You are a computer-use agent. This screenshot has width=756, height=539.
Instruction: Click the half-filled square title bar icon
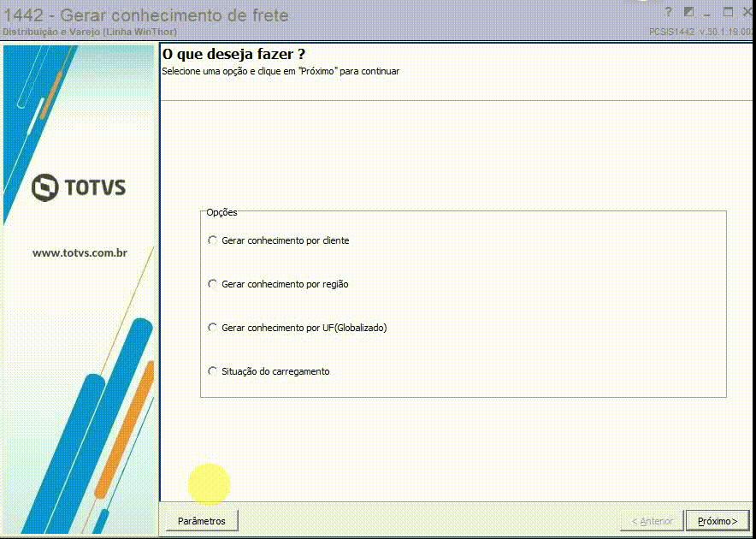pyautogui.click(x=689, y=12)
